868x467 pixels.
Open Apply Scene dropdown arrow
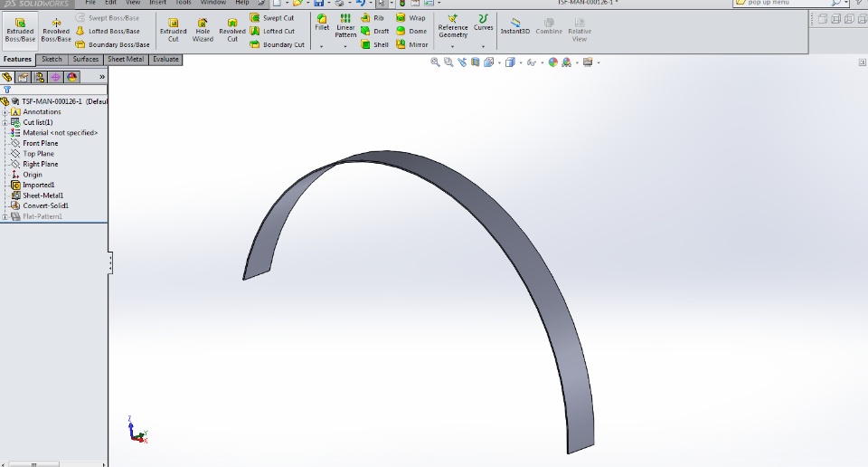pos(577,62)
